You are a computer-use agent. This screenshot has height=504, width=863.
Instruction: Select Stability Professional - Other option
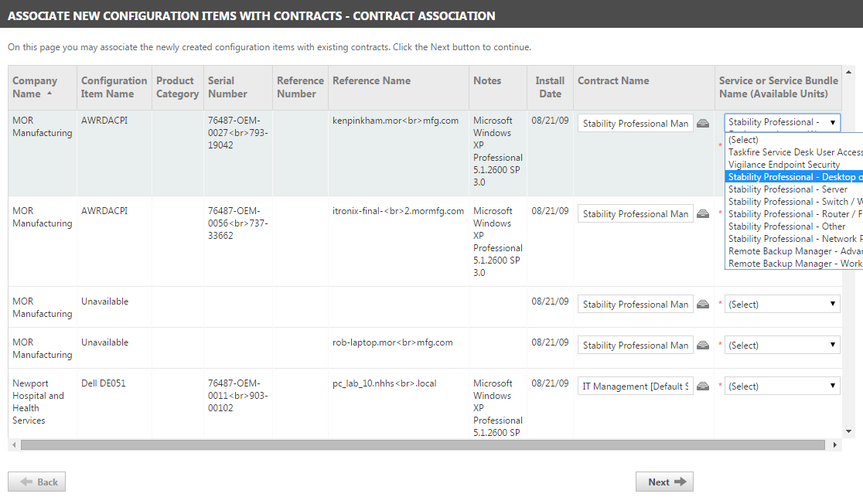tap(786, 226)
